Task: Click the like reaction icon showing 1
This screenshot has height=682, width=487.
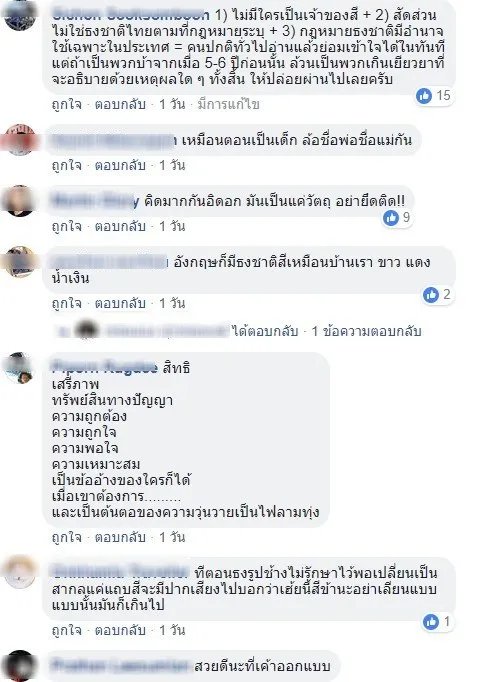Action: coord(431,622)
